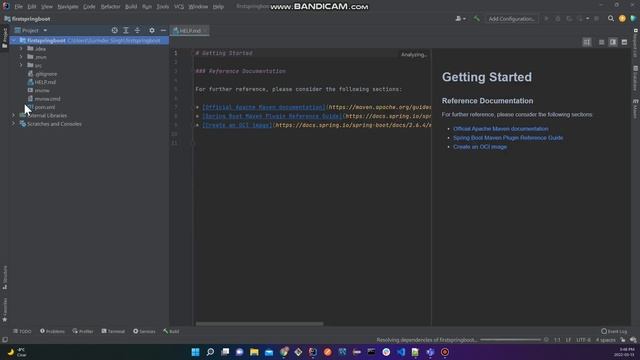The width and height of the screenshot is (640, 360).
Task: Click the Run play icon
Action: [546, 19]
